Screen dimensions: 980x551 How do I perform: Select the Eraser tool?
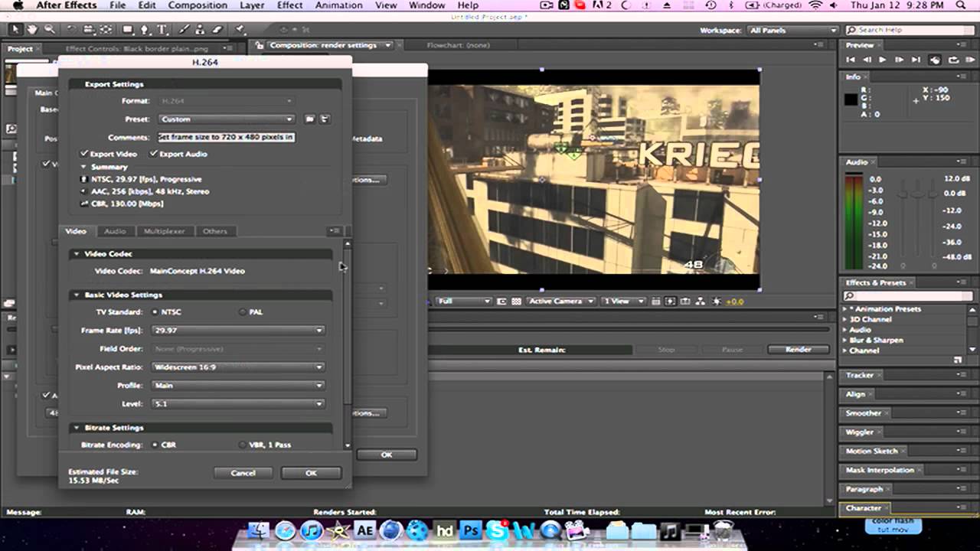pos(217,30)
